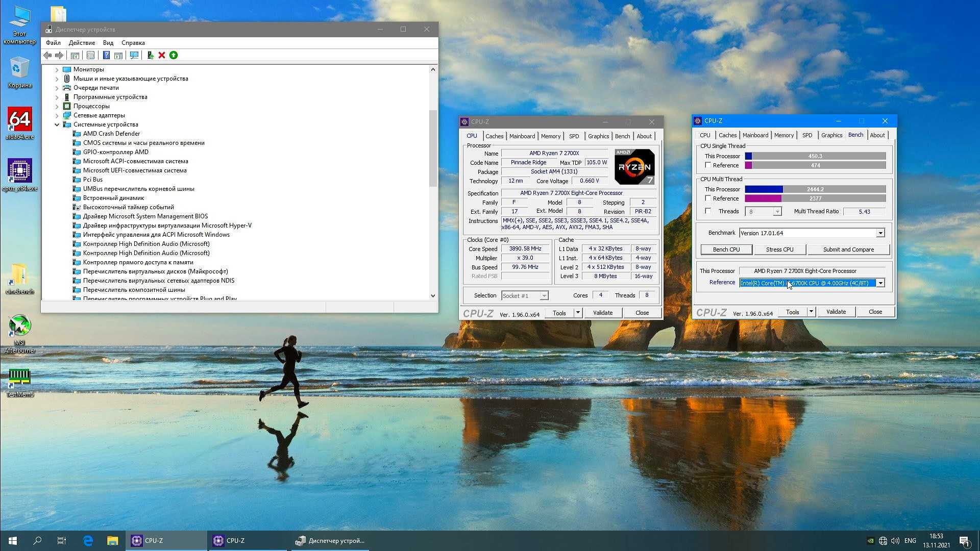Open the Benchmark version dropdown

[x=880, y=233]
